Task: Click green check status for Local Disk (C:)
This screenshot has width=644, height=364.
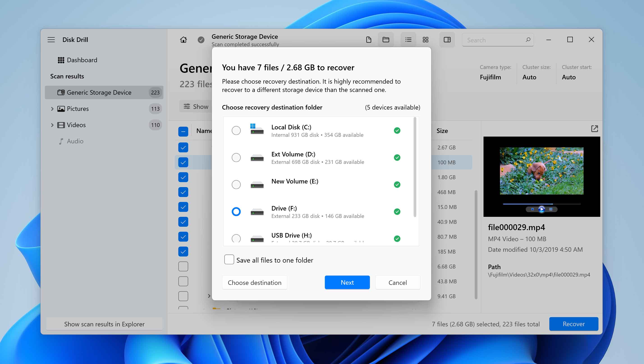Action: click(397, 130)
